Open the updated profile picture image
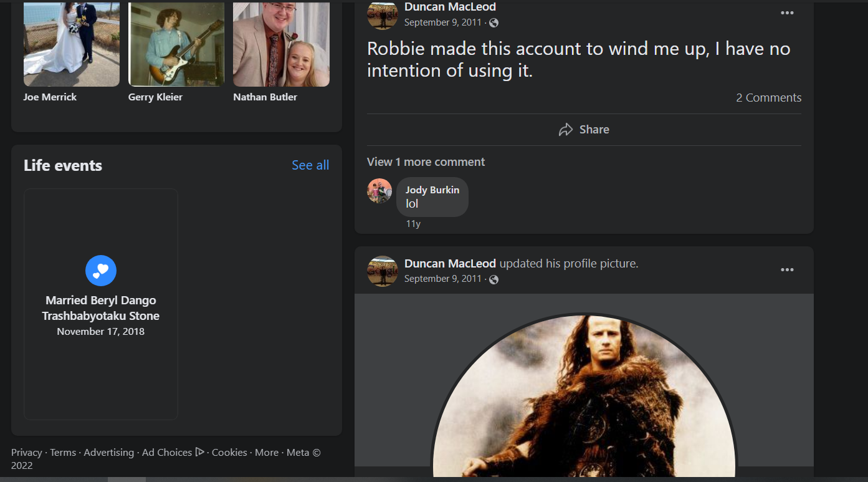 click(584, 396)
